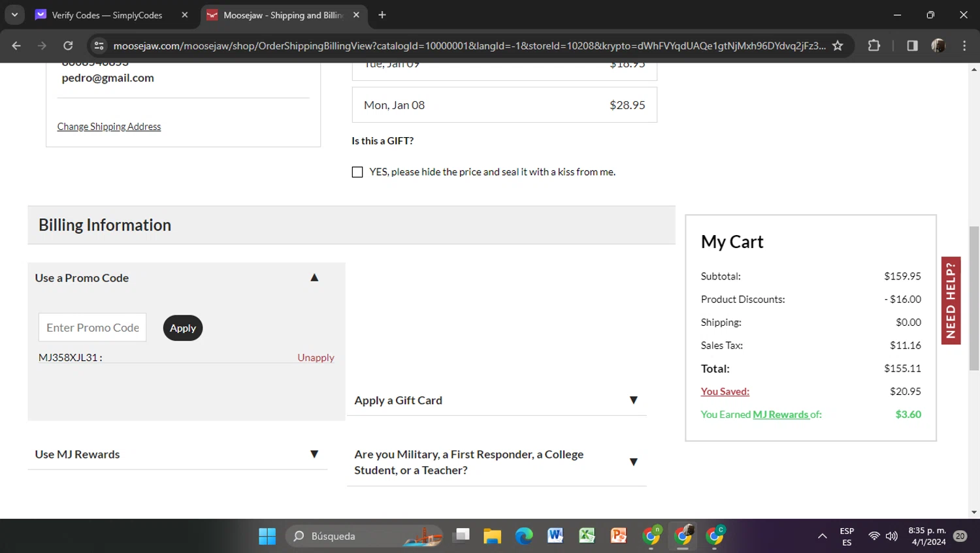980x553 pixels.
Task: Click Change Shipping Address link
Action: (109, 127)
